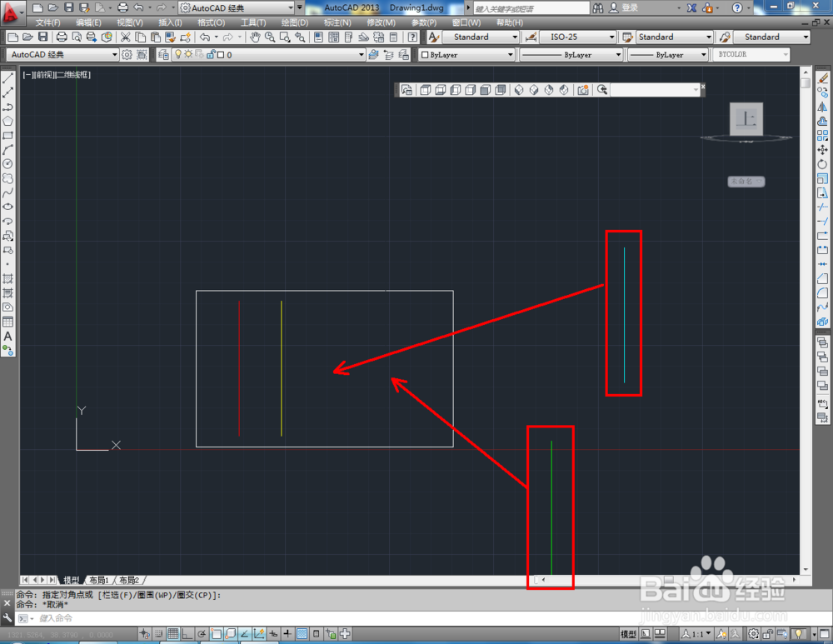
Task: Click the viewport label [-][前视][二维线框]
Action: click(x=57, y=75)
